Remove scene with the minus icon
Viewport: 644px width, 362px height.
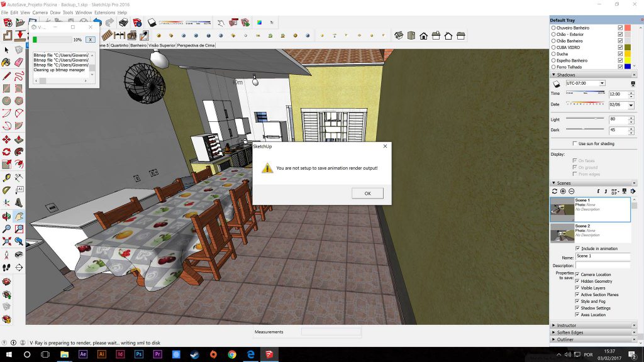[571, 191]
